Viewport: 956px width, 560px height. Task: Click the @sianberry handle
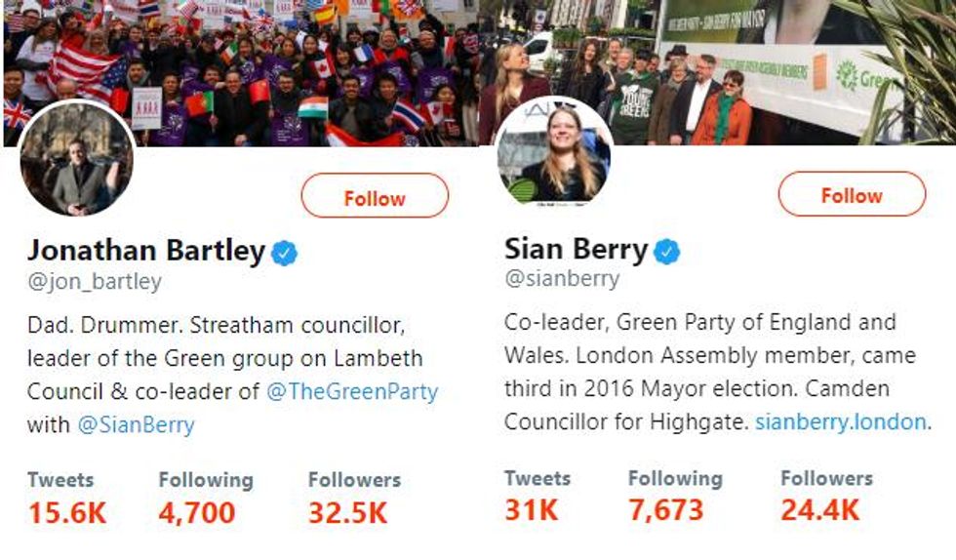(562, 278)
